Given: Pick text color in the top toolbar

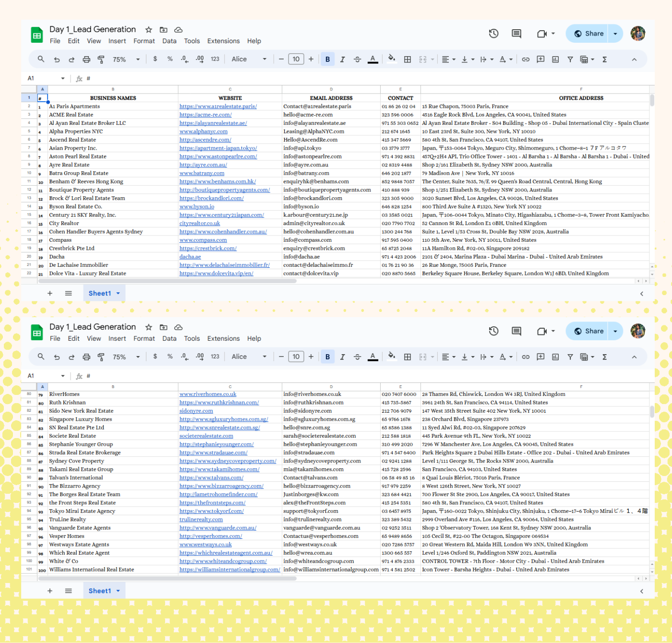Looking at the screenshot, I should coord(372,60).
